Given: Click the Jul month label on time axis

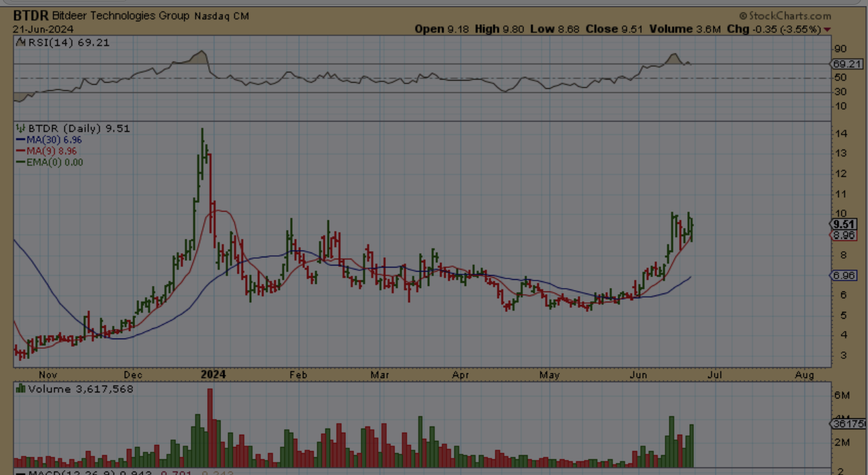Looking at the screenshot, I should [716, 375].
